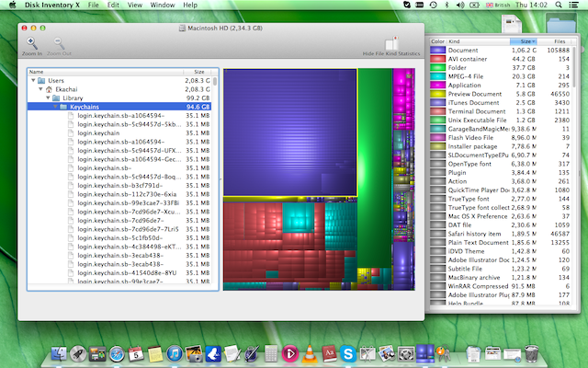Click the tall green Folder treemap block
588x368 pixels.
(x=375, y=167)
